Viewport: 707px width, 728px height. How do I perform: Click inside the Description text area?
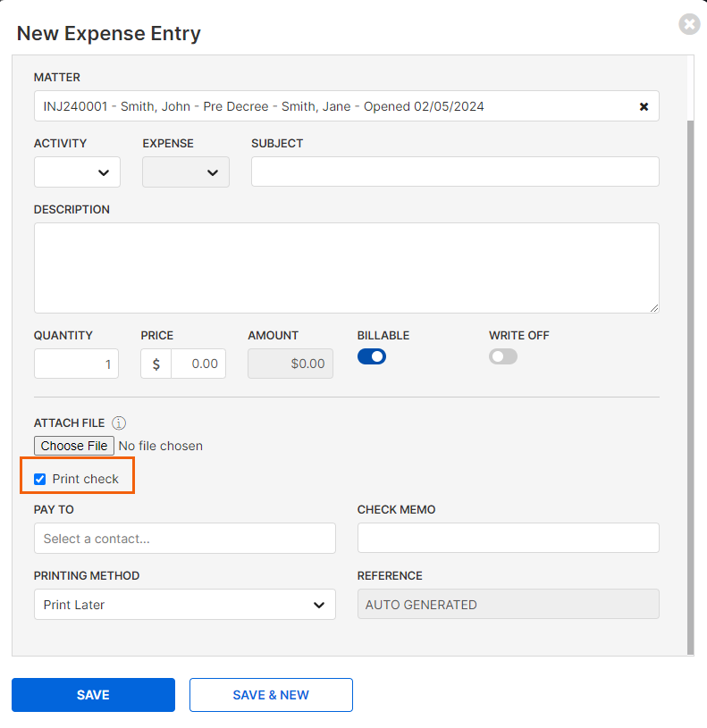(x=347, y=268)
